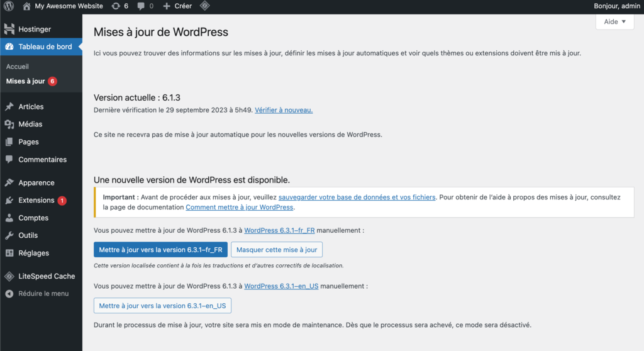This screenshot has height=351, width=644.
Task: Click the comment count 0 in admin bar
Action: click(x=151, y=6)
